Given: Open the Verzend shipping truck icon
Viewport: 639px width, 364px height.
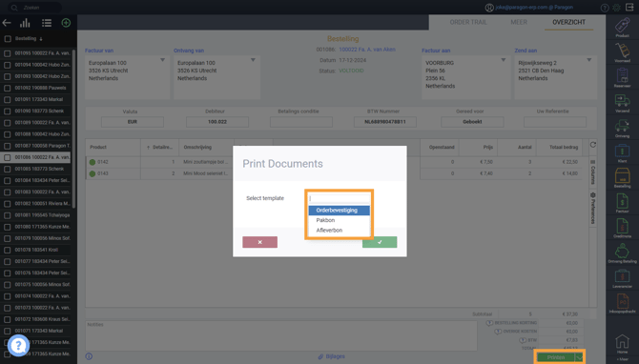Looking at the screenshot, I should [x=622, y=101].
